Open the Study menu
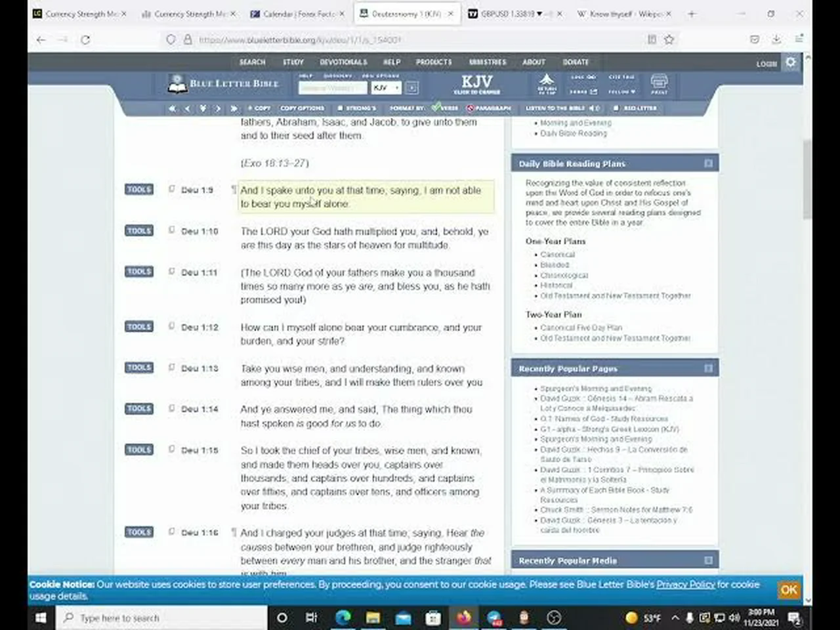Screen dimensions: 840x630 pyautogui.click(x=293, y=62)
